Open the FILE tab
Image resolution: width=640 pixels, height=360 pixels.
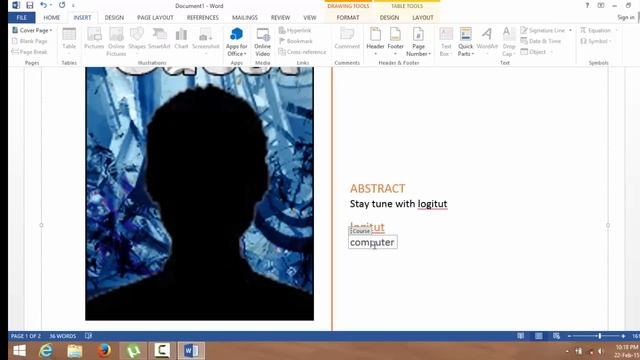click(22, 18)
